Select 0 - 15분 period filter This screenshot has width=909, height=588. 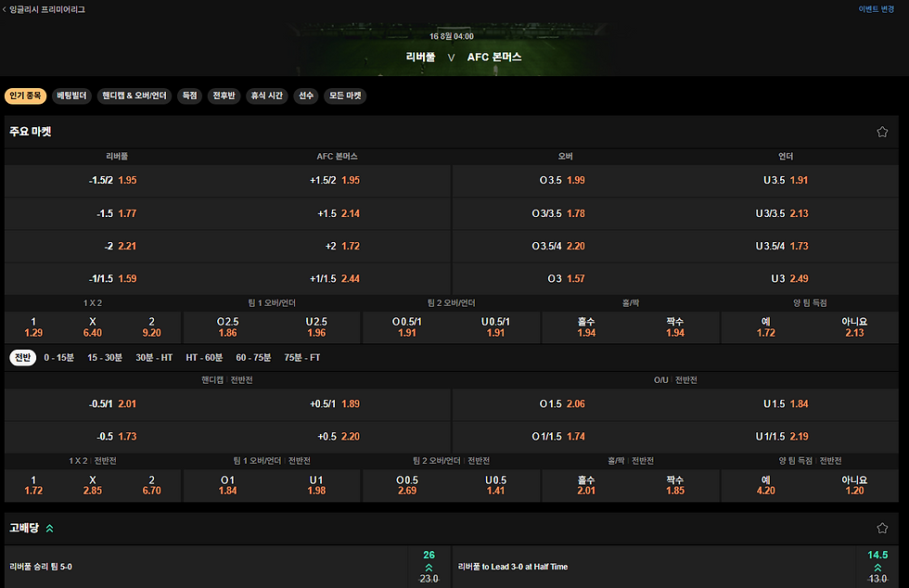tap(59, 357)
